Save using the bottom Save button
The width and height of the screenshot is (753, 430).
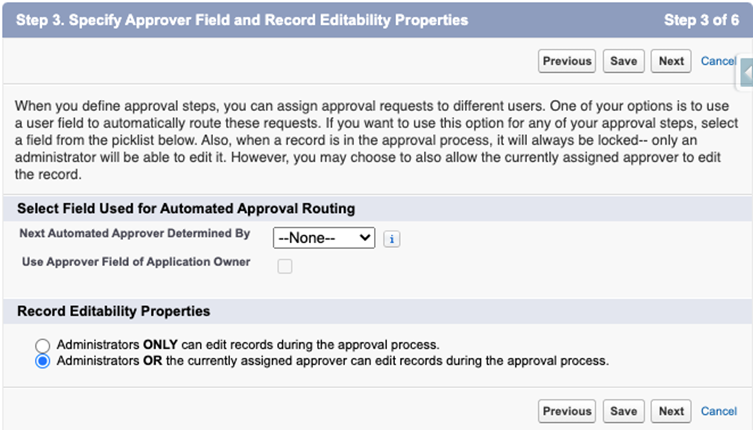point(623,411)
